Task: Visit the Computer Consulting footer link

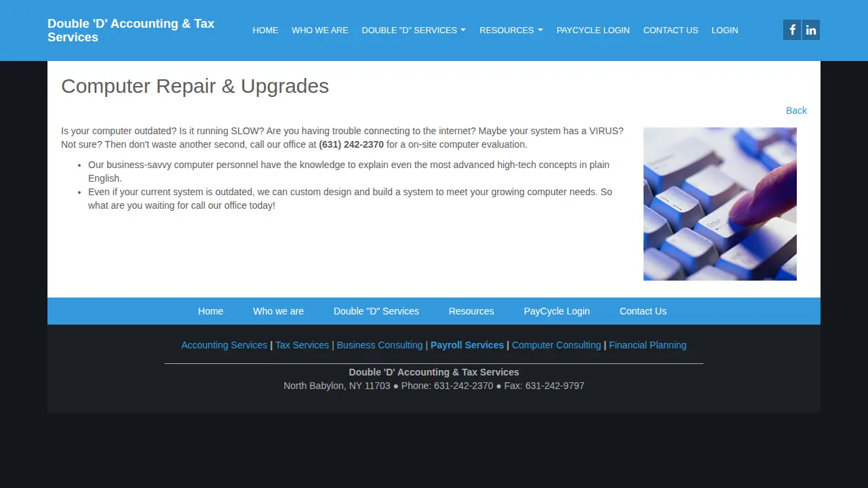Action: click(x=556, y=345)
